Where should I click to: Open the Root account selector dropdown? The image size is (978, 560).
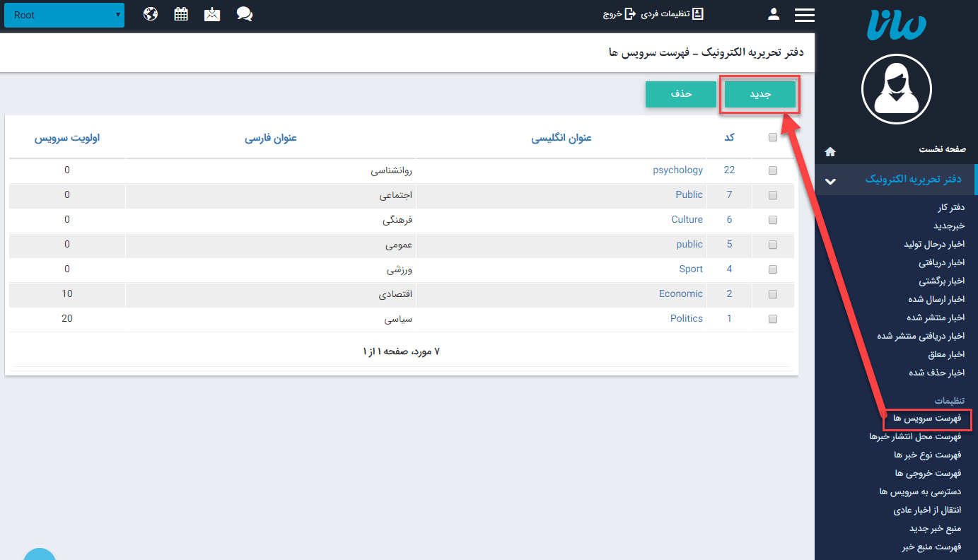[64, 13]
